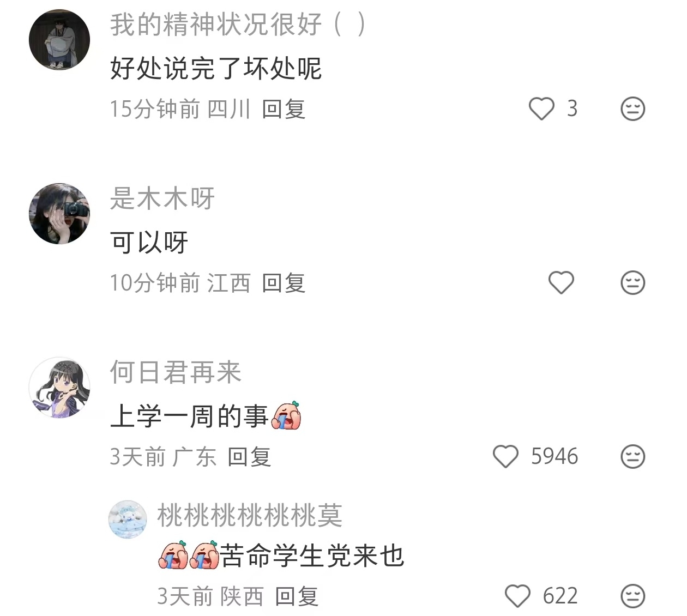Open profile via username 桃桃桃桃桃桃莫
Viewport: 687px width, 616px height.
click(250, 515)
